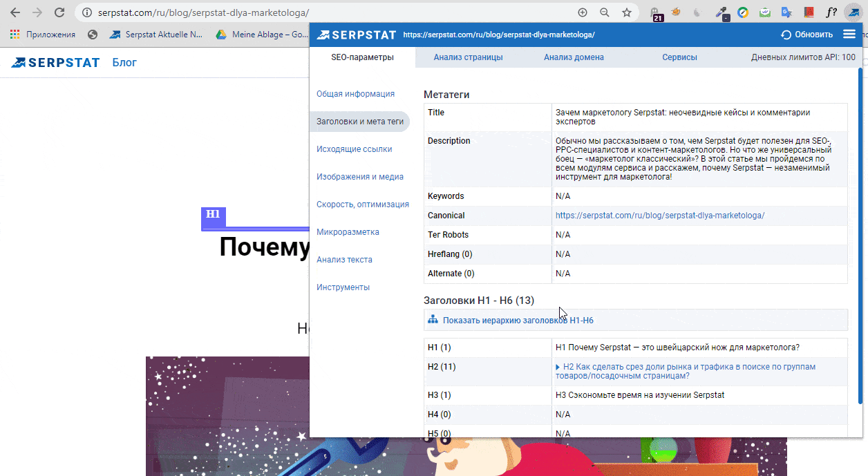Select Изображения и медиа in the sidebar
Viewport: 868px width, 476px height.
coord(360,177)
